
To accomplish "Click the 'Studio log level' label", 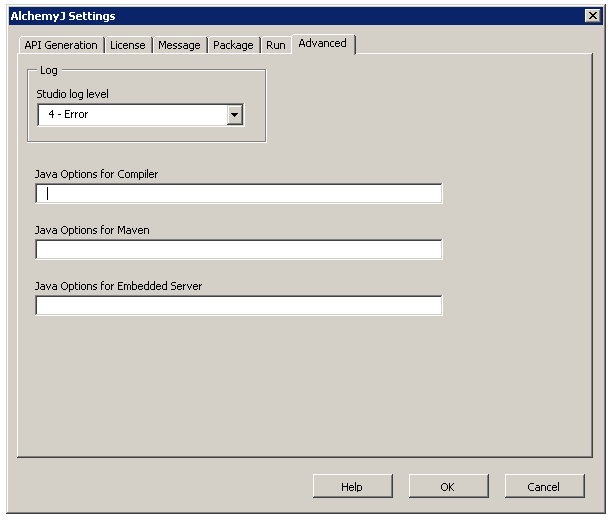I will 73,94.
